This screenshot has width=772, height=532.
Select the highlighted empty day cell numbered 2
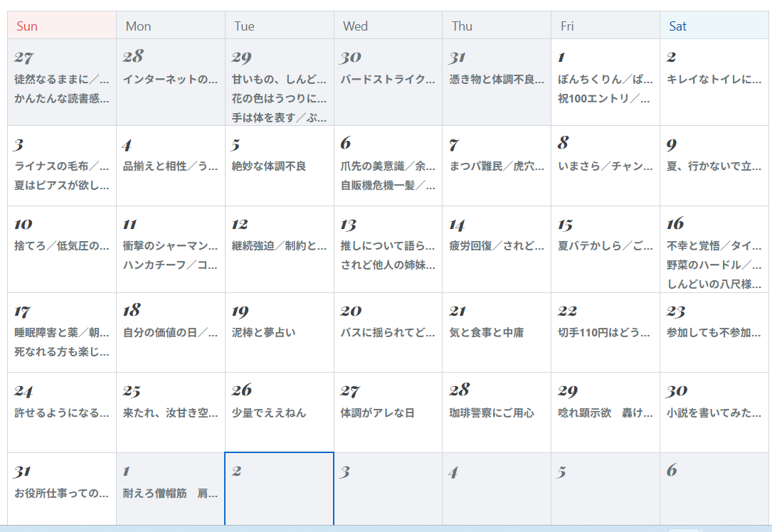[279, 491]
